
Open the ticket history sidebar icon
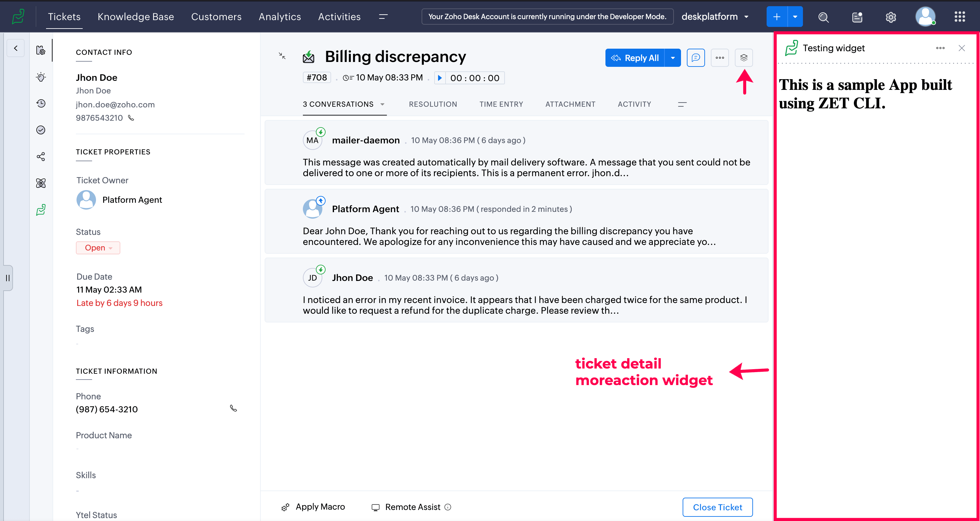click(41, 103)
